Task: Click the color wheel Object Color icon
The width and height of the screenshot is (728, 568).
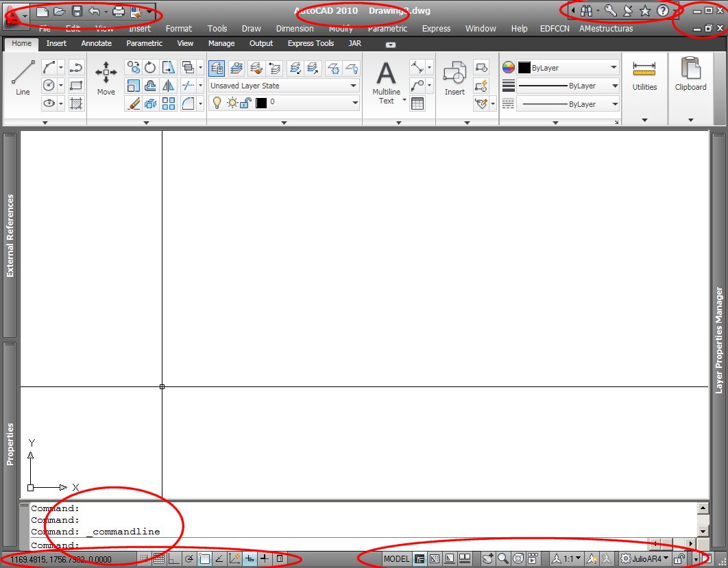Action: coord(509,68)
